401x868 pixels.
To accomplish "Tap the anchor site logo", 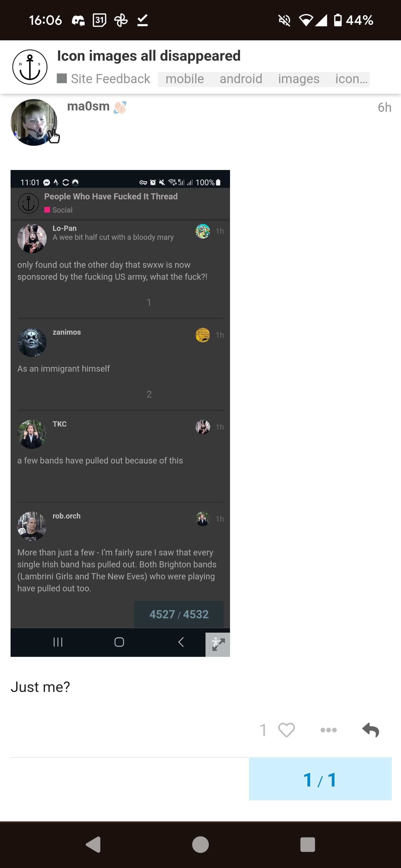I will pyautogui.click(x=30, y=67).
